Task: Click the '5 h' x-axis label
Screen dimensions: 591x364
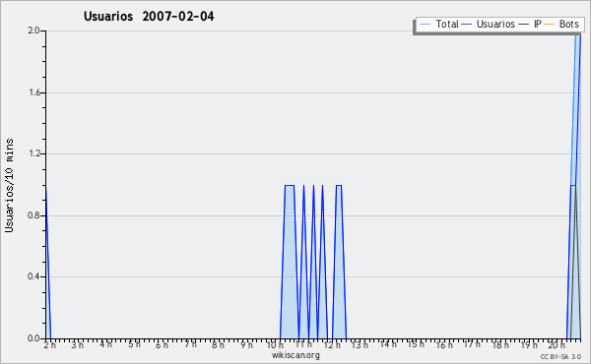Action: (x=134, y=344)
